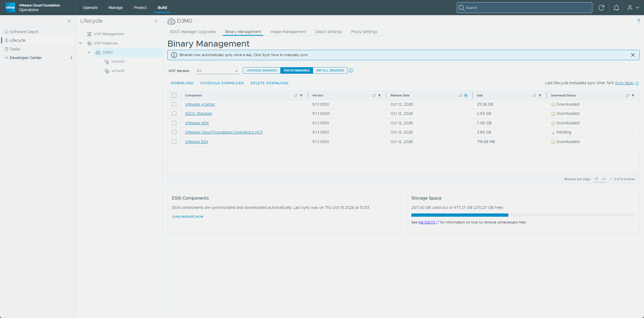Image resolution: width=644 pixels, height=318 pixels.
Task: Open the Release Date column filter
Action: click(x=466, y=95)
